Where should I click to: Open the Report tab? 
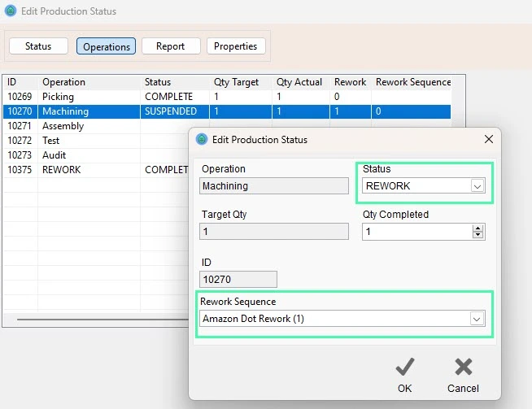(x=171, y=46)
